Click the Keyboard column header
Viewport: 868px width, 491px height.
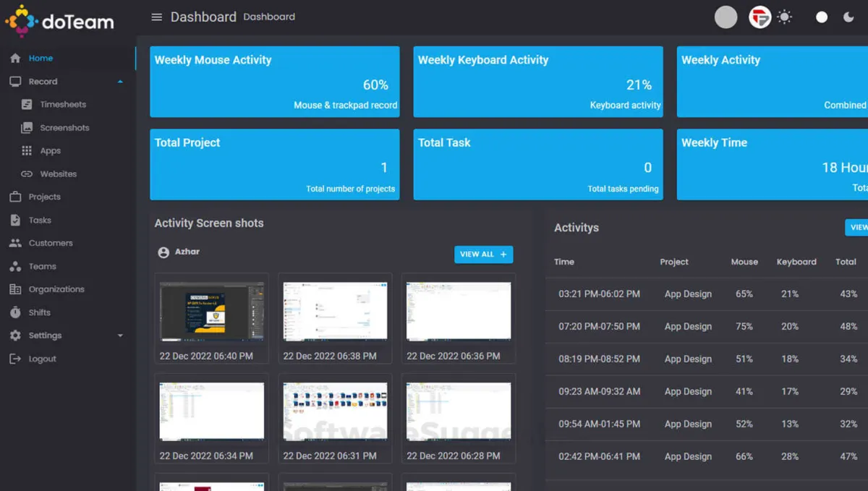point(796,262)
